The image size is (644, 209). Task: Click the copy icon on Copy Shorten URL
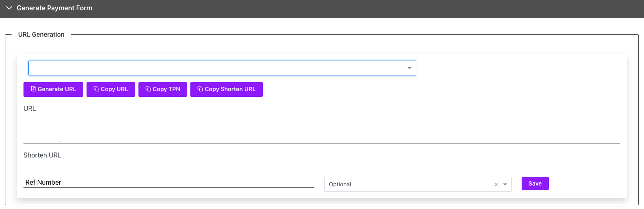coord(200,89)
